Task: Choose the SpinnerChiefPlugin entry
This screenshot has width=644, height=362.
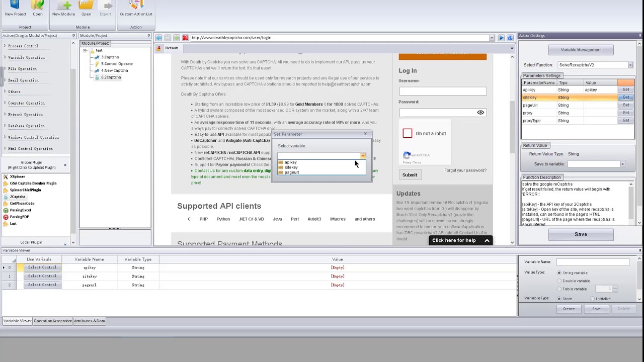Action: [x=25, y=190]
